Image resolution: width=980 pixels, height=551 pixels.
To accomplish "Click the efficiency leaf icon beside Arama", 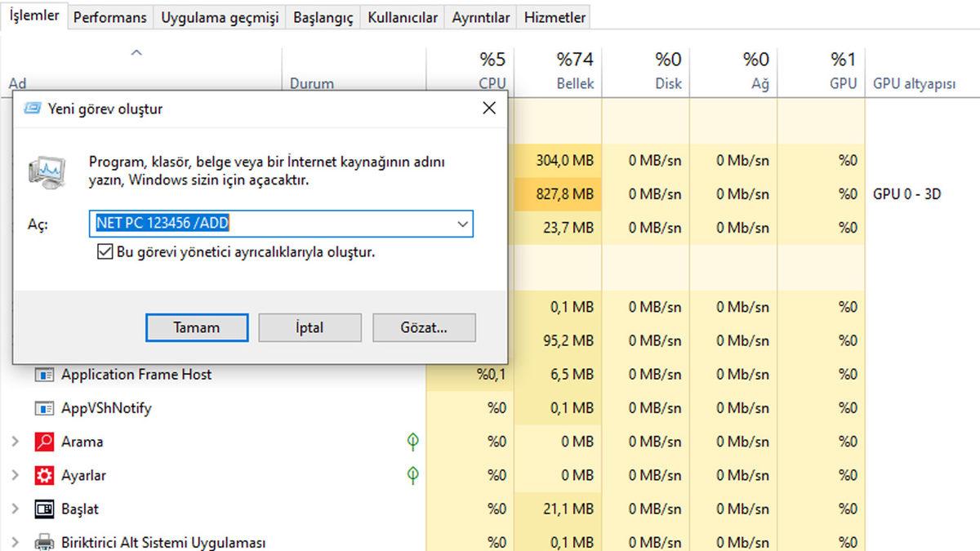I will (x=414, y=442).
